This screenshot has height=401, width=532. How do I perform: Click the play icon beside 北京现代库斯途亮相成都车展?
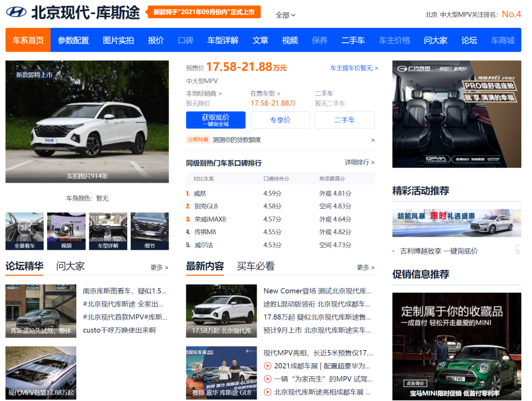click(268, 392)
